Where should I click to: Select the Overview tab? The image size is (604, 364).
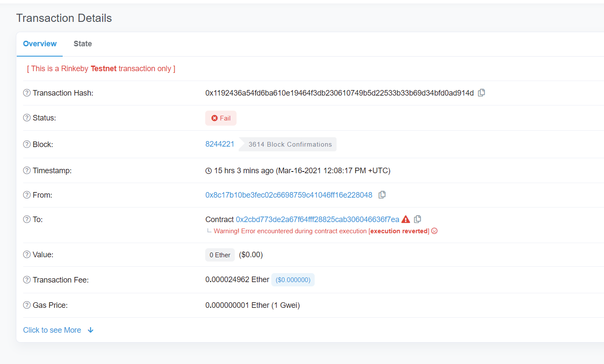[39, 43]
